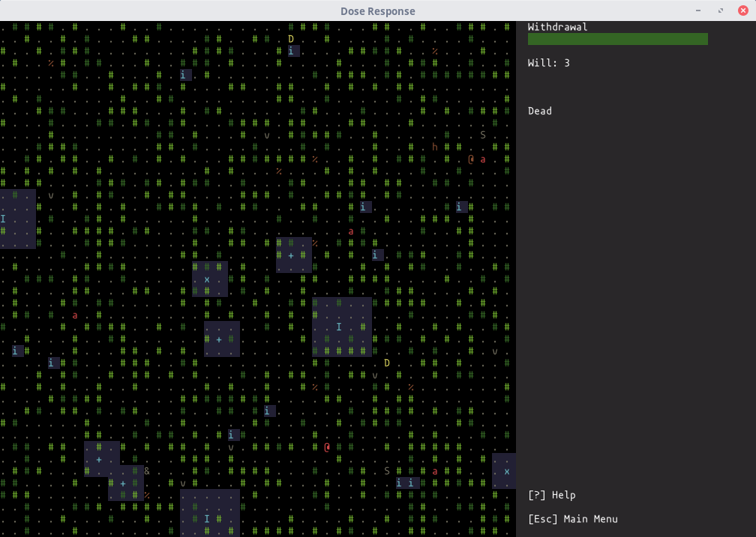The height and width of the screenshot is (537, 756).
Task: Click the x dose in the far right room
Action: point(507,471)
